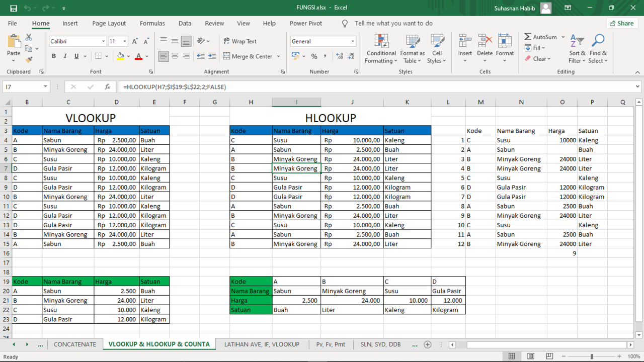644x362 pixels.
Task: Apply Comma Style number format
Action: click(x=326, y=56)
